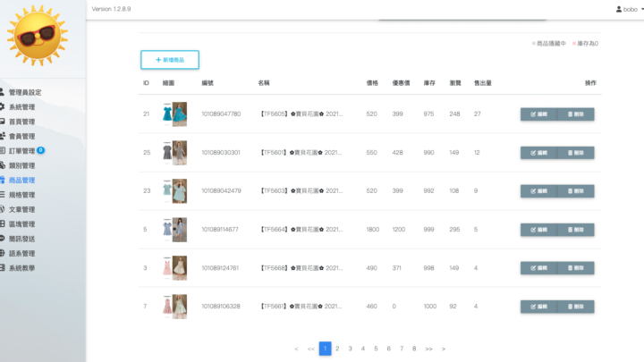This screenshot has height=362, width=644.
Task: Delete the TF5661 product row
Action: pyautogui.click(x=576, y=307)
